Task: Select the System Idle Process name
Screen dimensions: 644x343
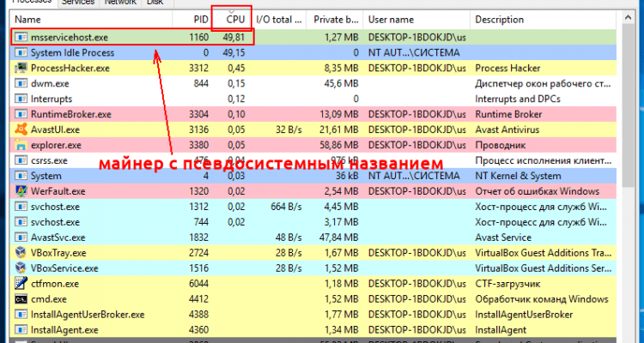Action: [72, 52]
